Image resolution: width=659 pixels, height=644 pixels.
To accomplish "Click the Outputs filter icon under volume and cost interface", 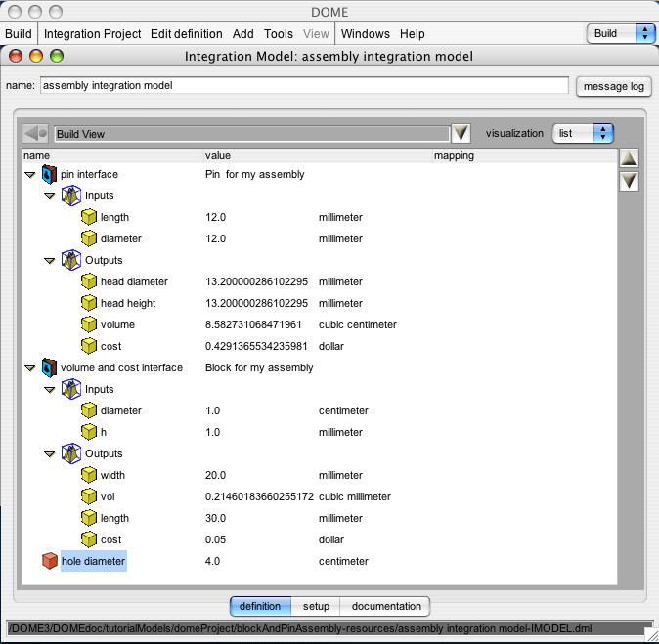I will coord(71,453).
